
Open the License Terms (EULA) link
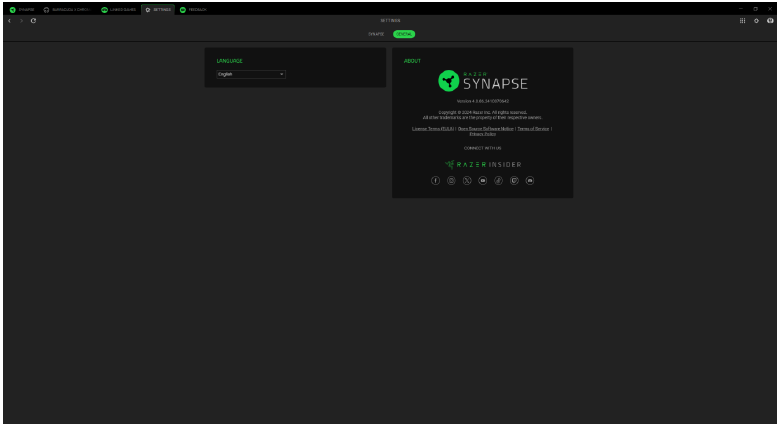click(x=433, y=129)
